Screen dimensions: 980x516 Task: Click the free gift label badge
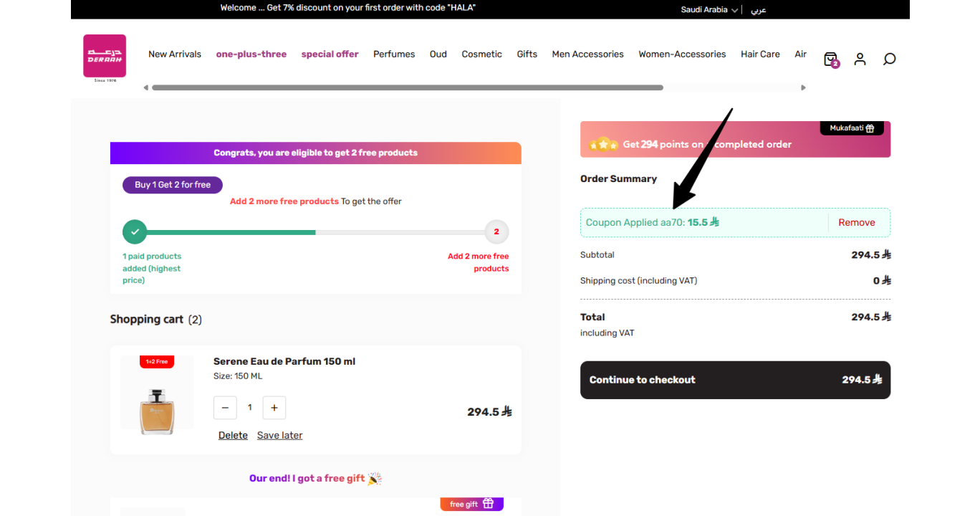click(x=472, y=504)
